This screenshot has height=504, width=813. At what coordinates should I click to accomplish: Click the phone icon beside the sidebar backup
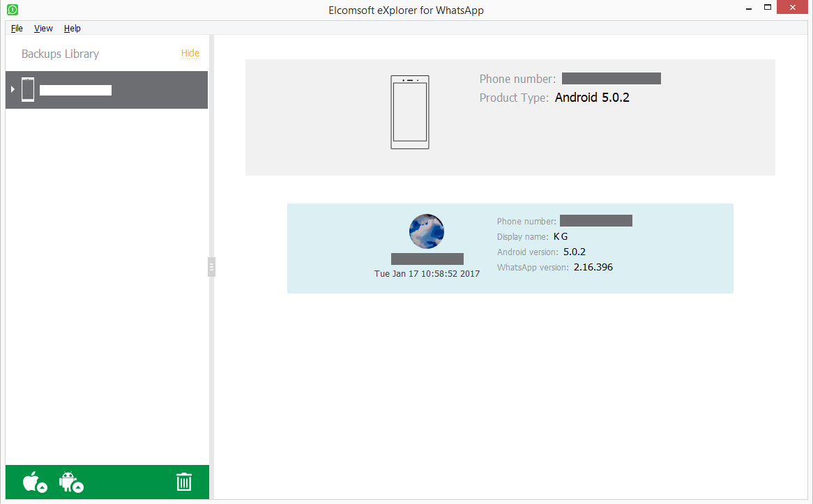point(28,89)
